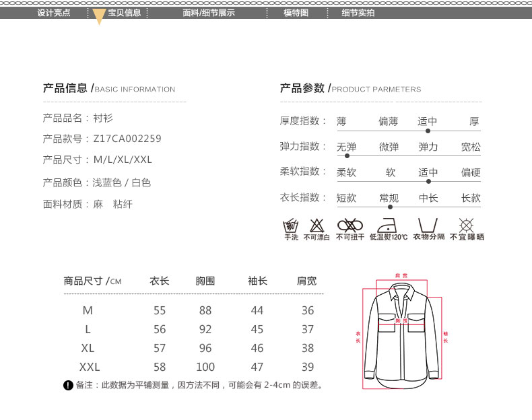This screenshot has height=420, width=532.
Task: Click the warning icon beside the measurement note
Action: [x=67, y=386]
